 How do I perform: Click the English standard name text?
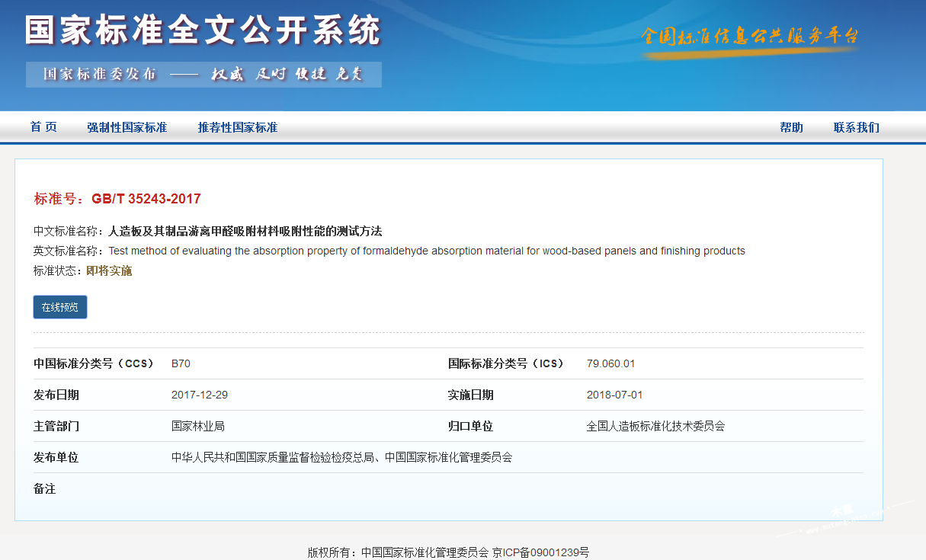[x=426, y=251]
